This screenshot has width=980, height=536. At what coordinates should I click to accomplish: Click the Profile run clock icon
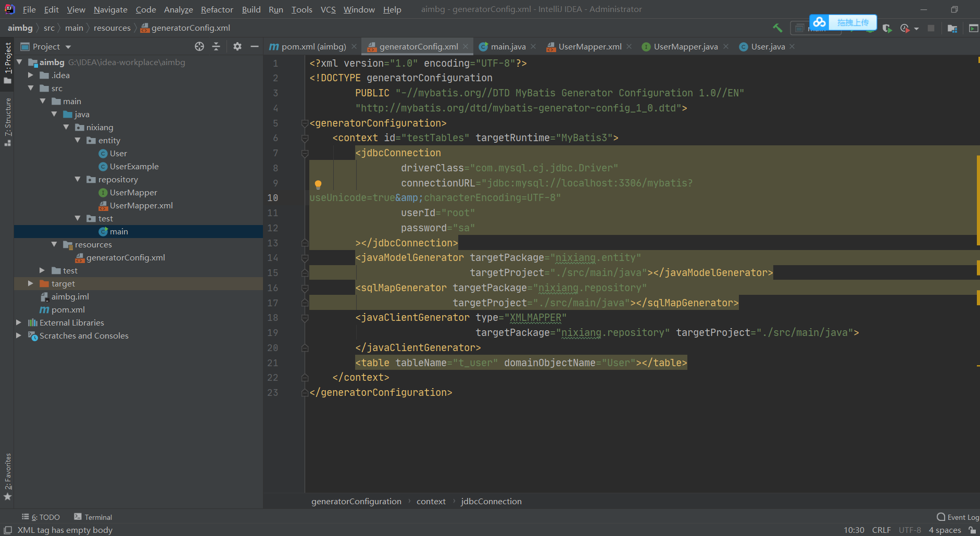905,28
